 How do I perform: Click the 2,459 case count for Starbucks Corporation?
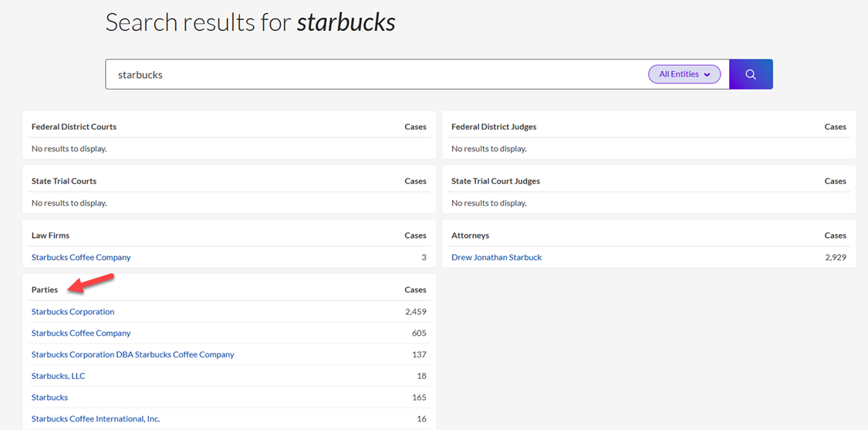[x=415, y=312]
